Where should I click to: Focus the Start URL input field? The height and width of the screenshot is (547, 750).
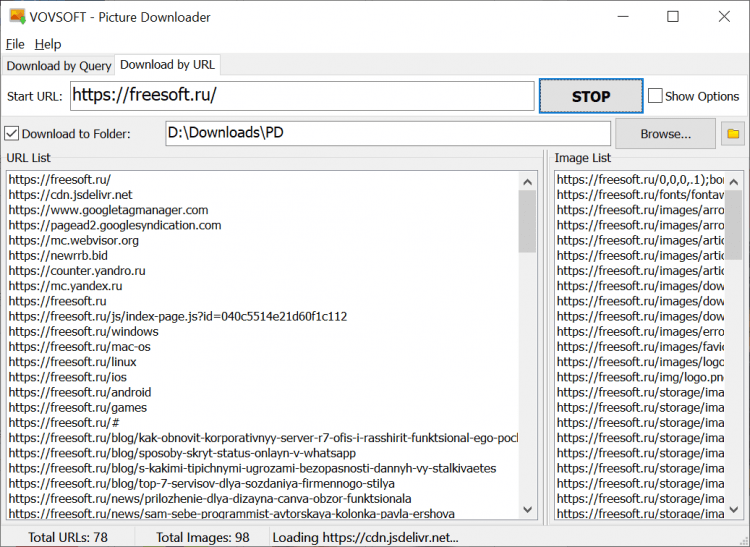(302, 96)
